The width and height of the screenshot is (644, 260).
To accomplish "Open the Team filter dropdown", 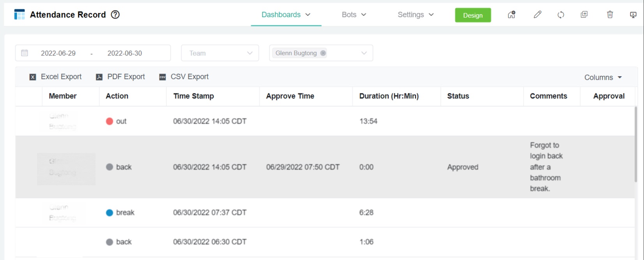I will (x=220, y=53).
